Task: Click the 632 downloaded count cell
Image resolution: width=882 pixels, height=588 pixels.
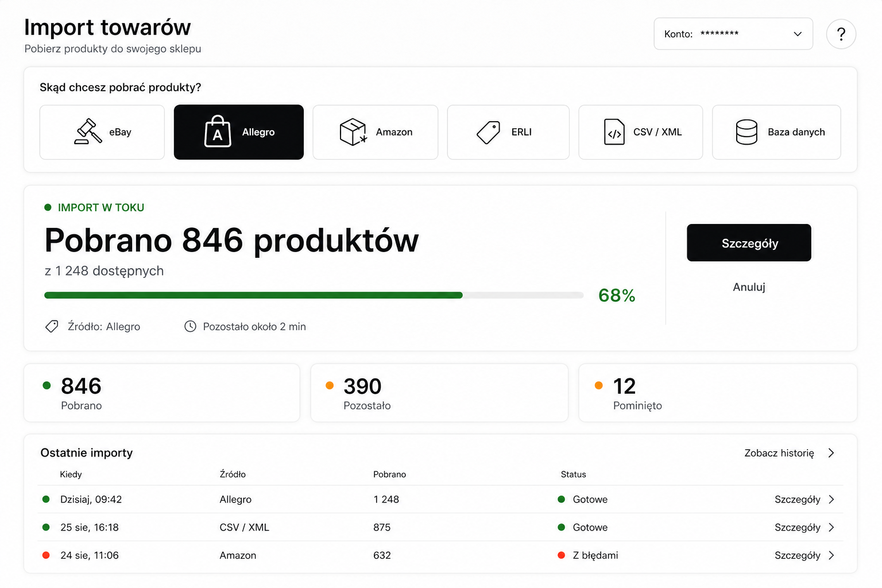Action: 382,555
